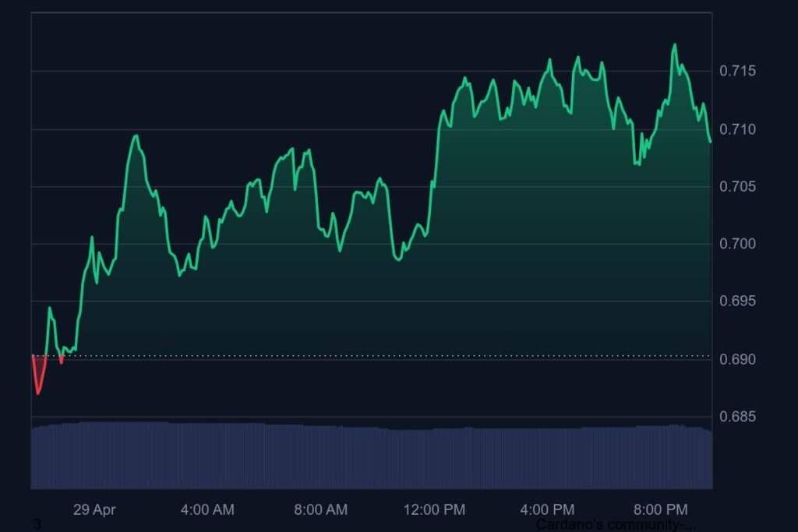Viewport: 798px width, 532px height.
Task: Select the 4:00 PM time label
Action: click(x=547, y=509)
